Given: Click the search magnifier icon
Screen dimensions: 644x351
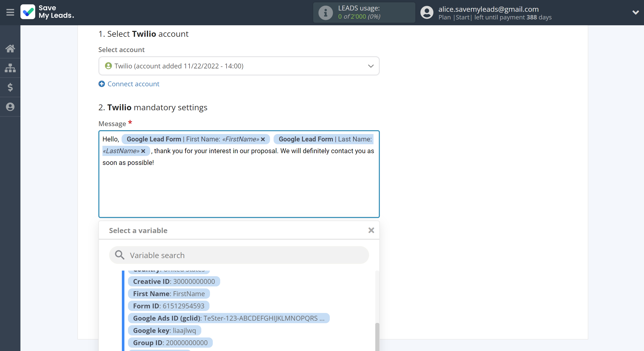Looking at the screenshot, I should coord(119,255).
